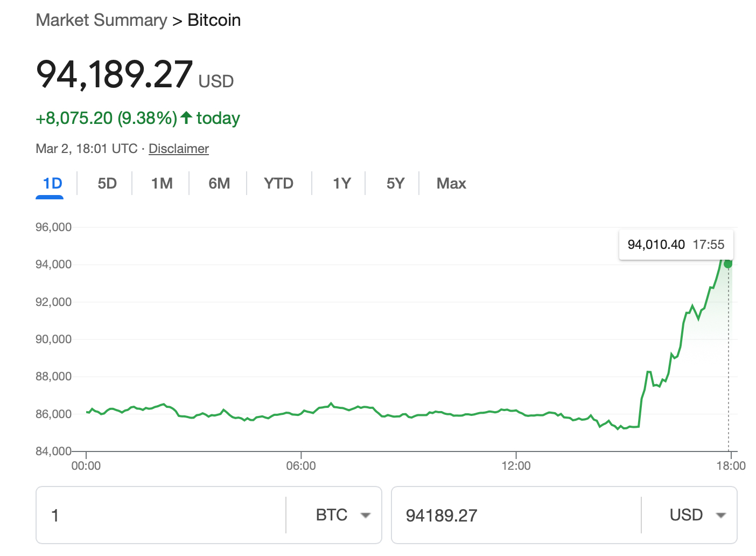Open the Disclaimer link

click(x=178, y=149)
